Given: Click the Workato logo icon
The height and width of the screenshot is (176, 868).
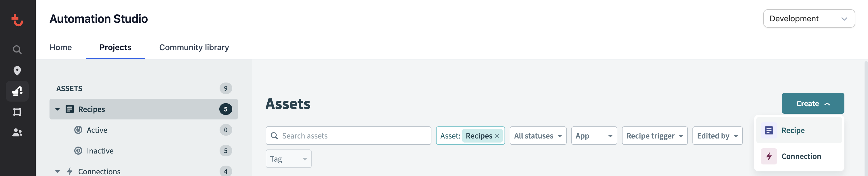Looking at the screenshot, I should point(17,20).
